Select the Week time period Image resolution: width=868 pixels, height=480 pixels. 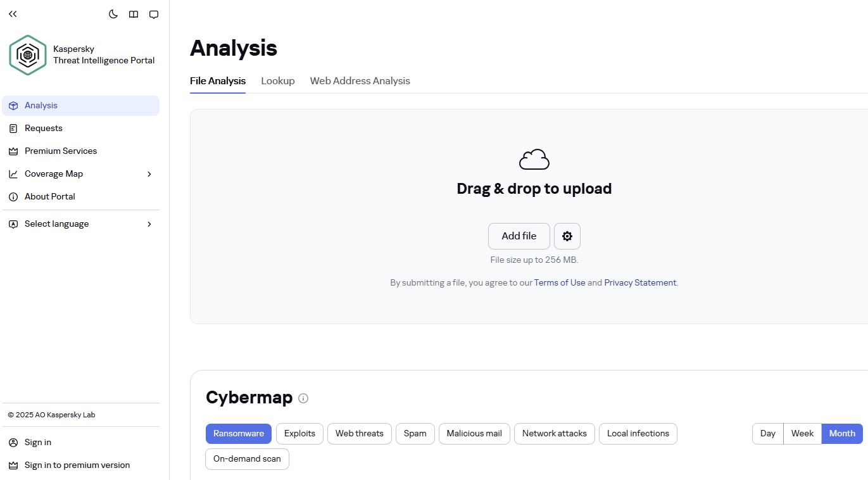[802, 434]
